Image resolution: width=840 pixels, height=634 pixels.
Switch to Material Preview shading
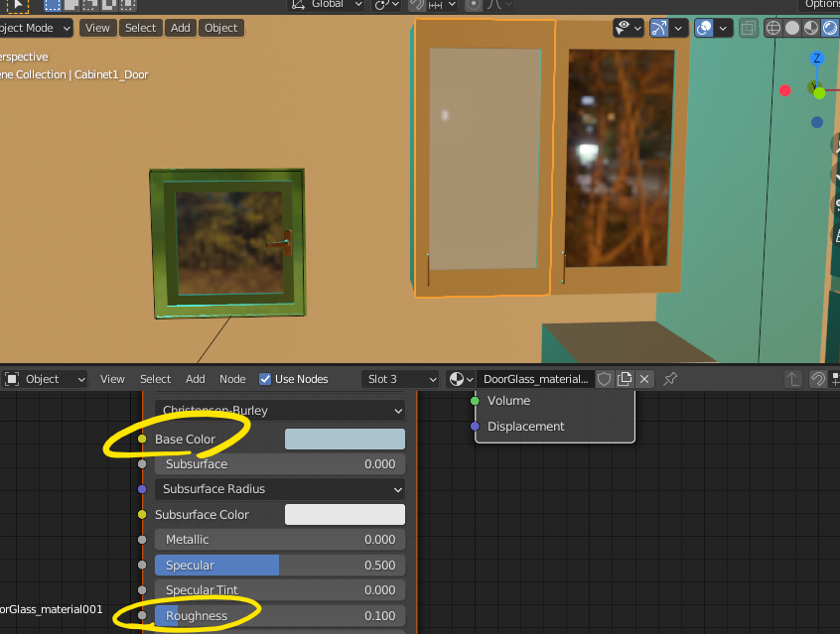click(x=811, y=28)
